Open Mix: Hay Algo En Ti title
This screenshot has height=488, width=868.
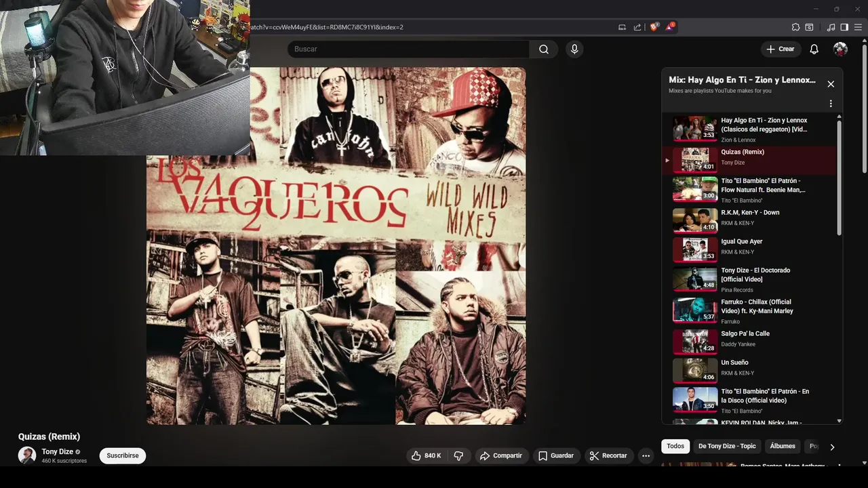742,80
